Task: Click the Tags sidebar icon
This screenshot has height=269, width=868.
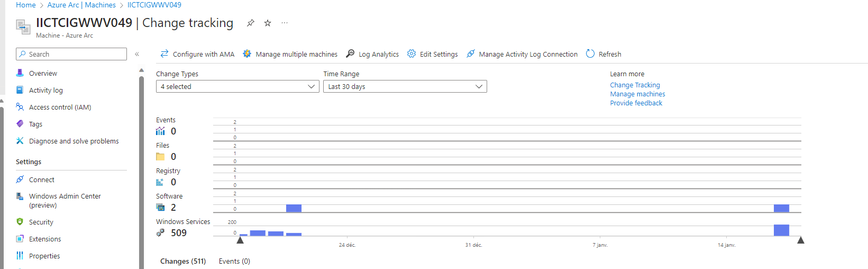Action: click(x=20, y=123)
